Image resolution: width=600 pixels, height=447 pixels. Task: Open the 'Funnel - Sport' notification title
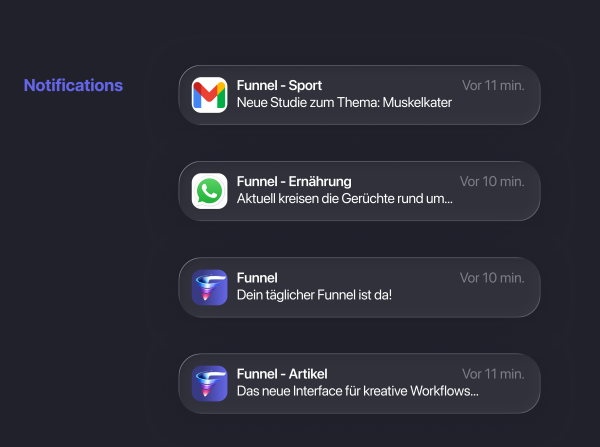point(279,85)
